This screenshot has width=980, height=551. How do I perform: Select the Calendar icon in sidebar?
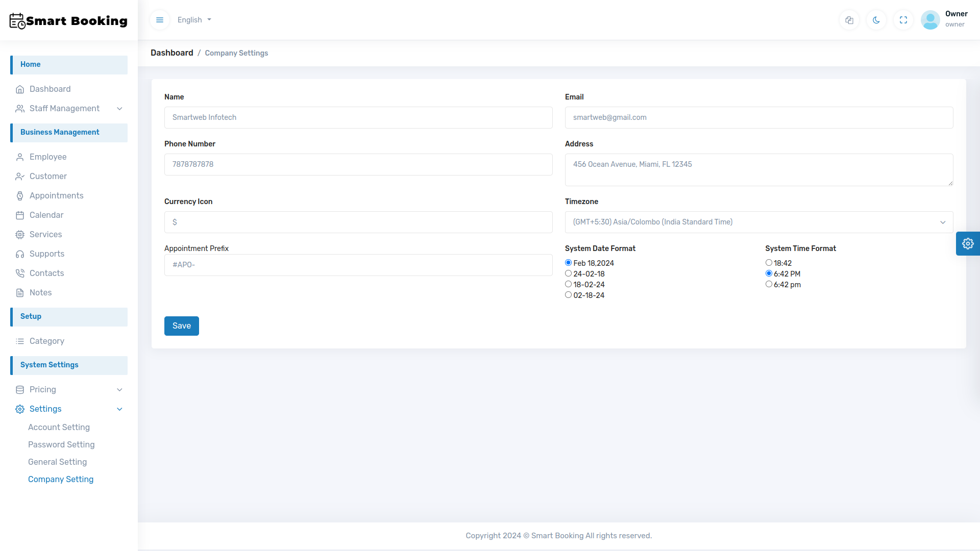(x=20, y=215)
